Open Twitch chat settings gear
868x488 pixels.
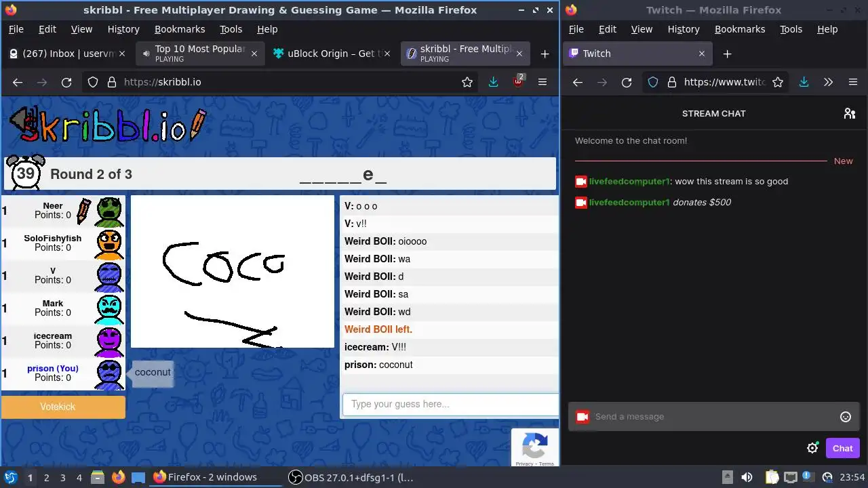tap(812, 448)
